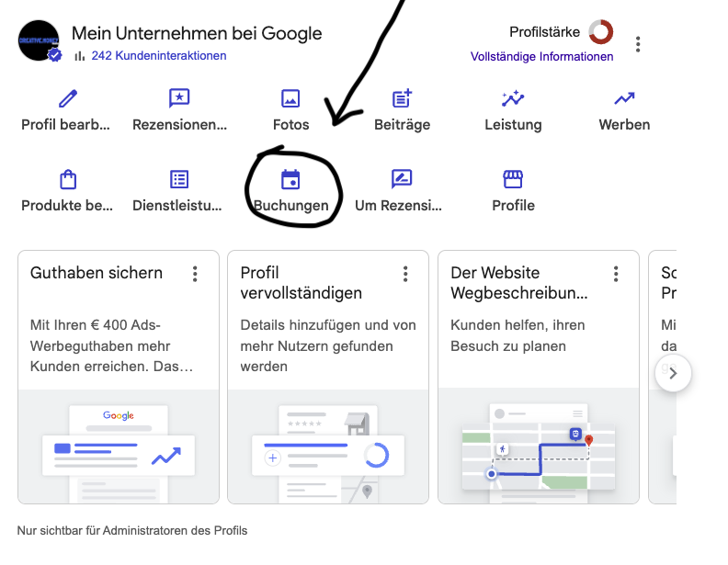This screenshot has width=728, height=565.
Task: Open the three-dot menu beside Profilstärke
Action: point(638,44)
